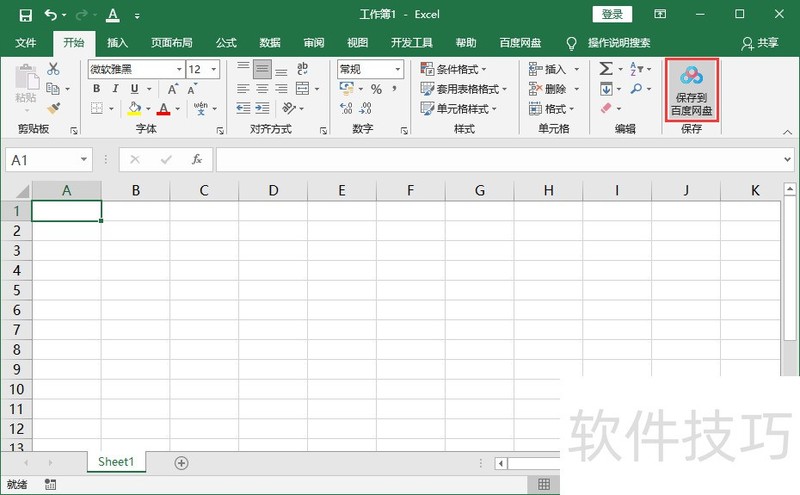Toggle bold formatting

(x=97, y=89)
